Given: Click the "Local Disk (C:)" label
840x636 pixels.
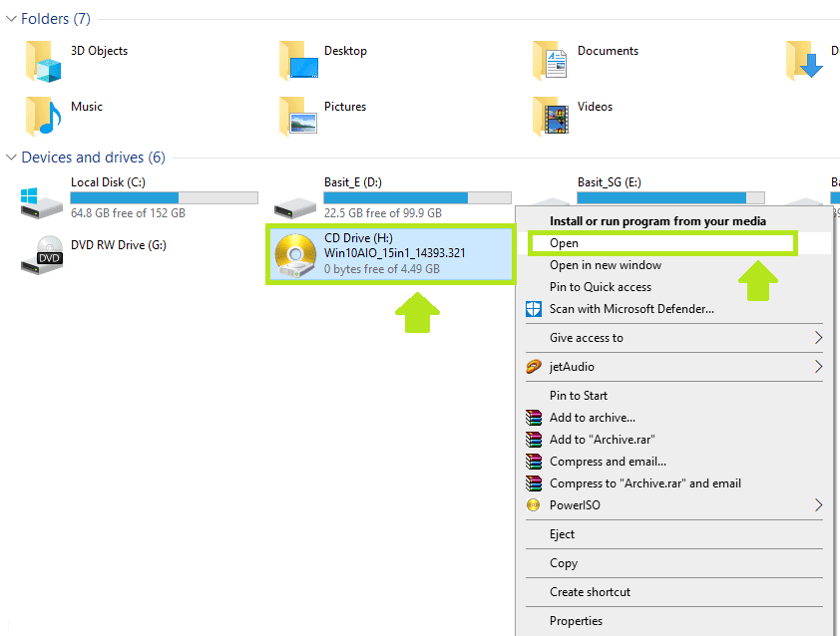Looking at the screenshot, I should click(108, 182).
